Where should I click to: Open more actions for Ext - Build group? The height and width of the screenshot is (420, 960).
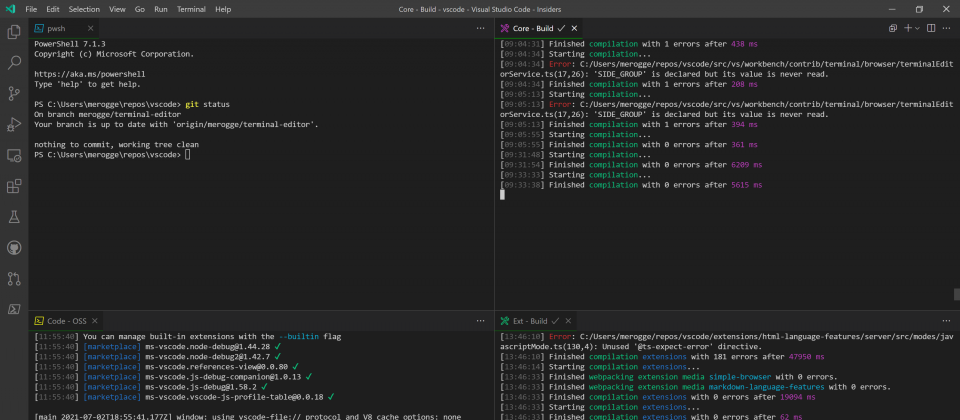(x=947, y=321)
